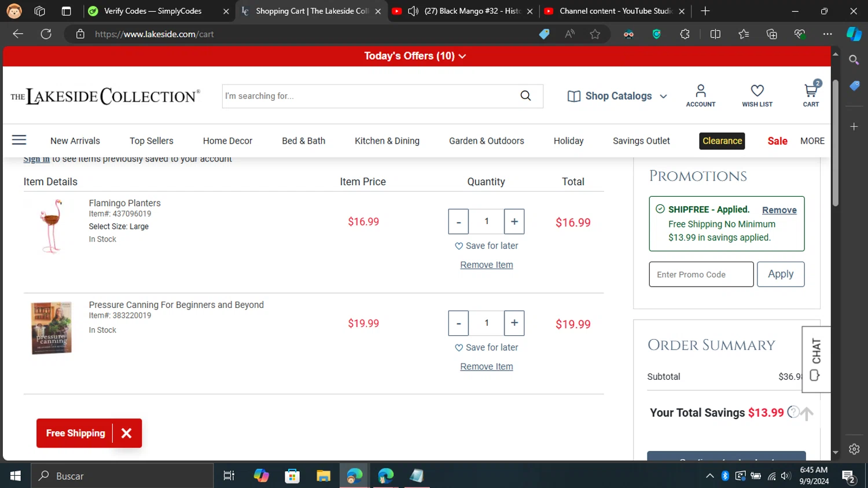Open Task View on taskbar

pyautogui.click(x=229, y=476)
